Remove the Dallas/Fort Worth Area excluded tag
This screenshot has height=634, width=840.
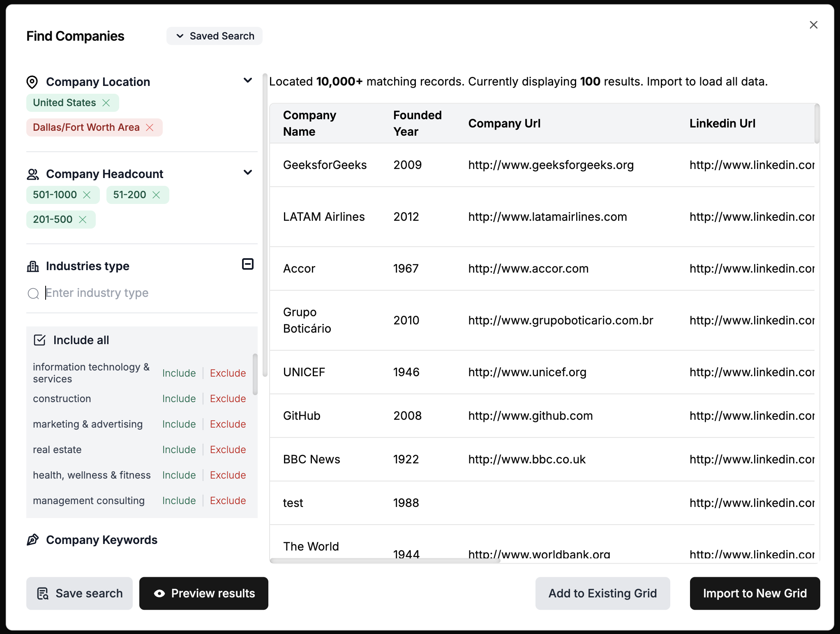click(x=150, y=127)
